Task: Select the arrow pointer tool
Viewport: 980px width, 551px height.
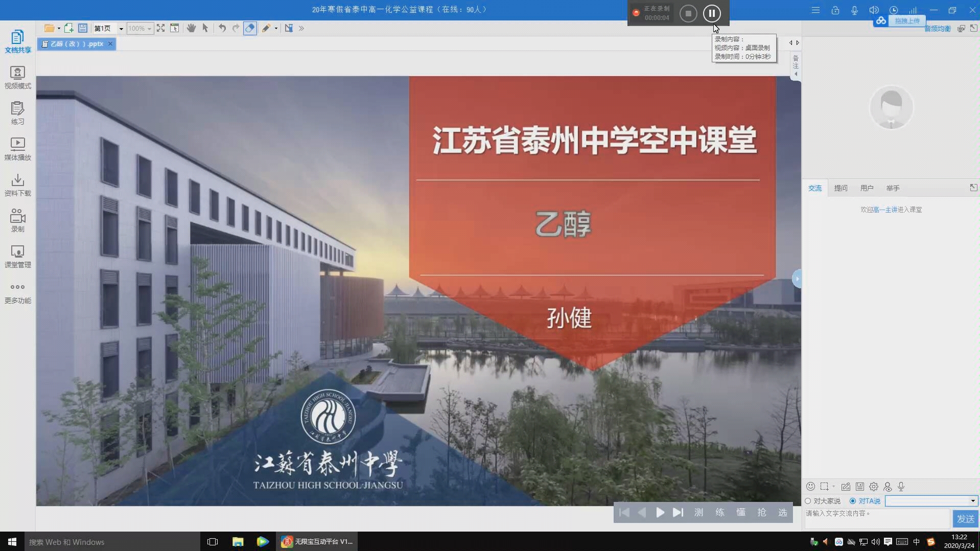Action: [x=205, y=28]
